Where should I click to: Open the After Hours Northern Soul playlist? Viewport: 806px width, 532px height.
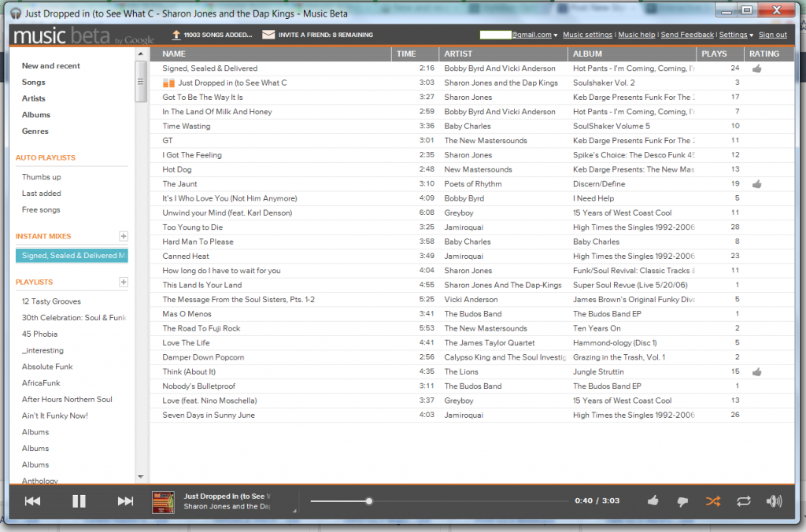(x=67, y=399)
